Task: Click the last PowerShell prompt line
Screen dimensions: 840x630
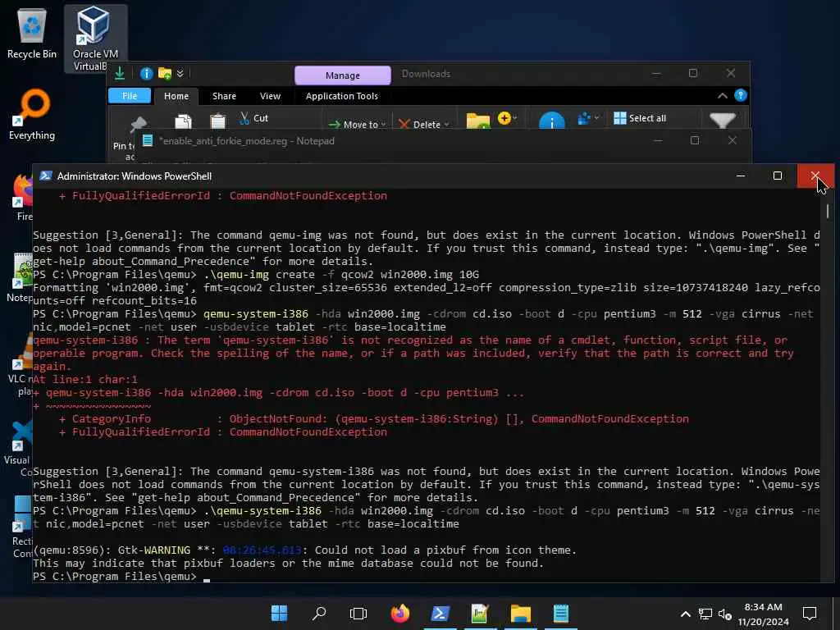Action: tap(121, 577)
